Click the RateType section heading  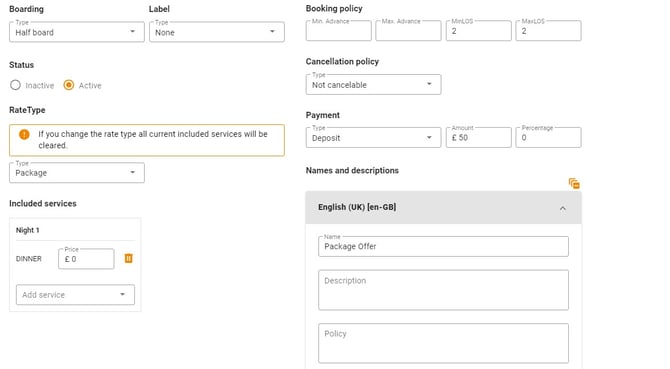(x=27, y=110)
